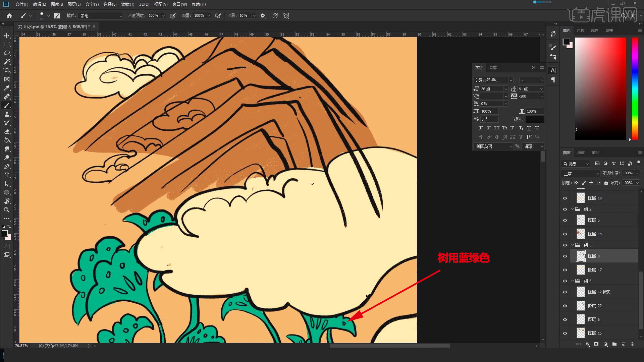Viewport: 644px width, 362px height.
Task: Select the Horizontal Type tool
Action: (x=7, y=175)
